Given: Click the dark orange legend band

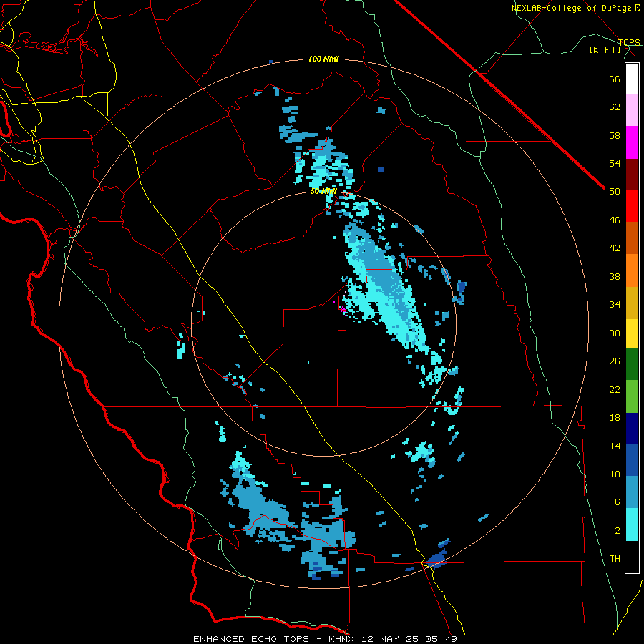Looking at the screenshot, I should click(x=632, y=238).
